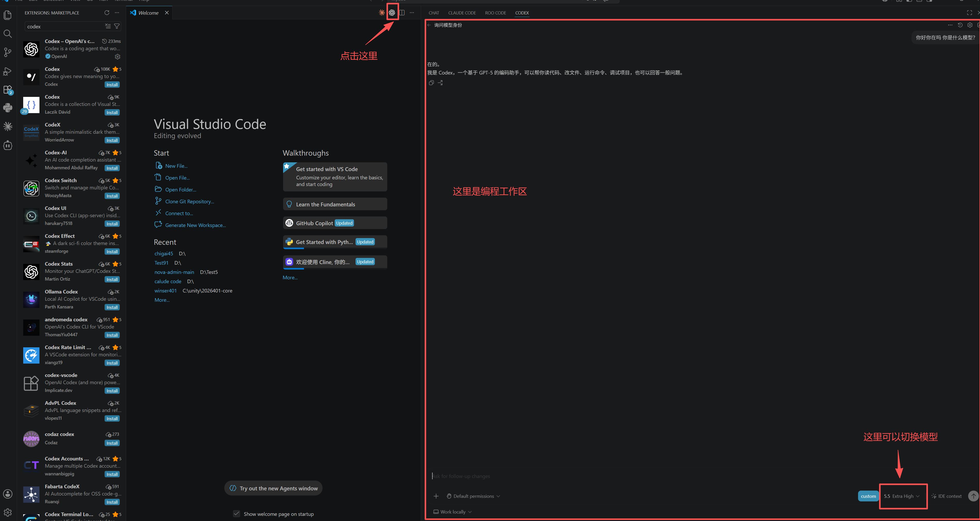Install the Codex Rate Limit extension

click(x=112, y=363)
